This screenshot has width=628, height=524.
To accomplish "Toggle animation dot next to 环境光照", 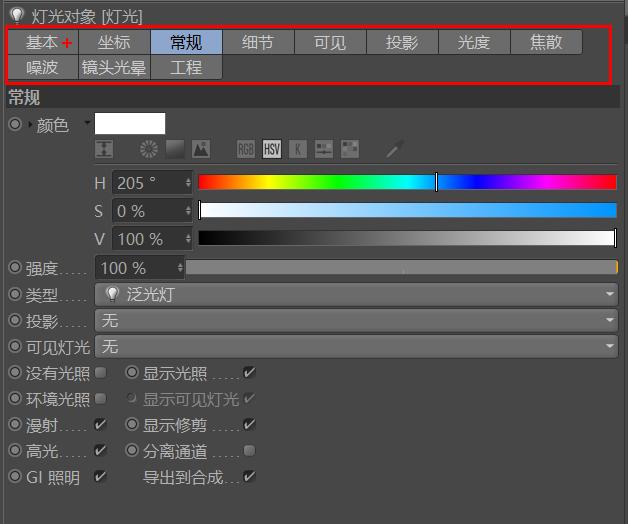I will [x=15, y=398].
